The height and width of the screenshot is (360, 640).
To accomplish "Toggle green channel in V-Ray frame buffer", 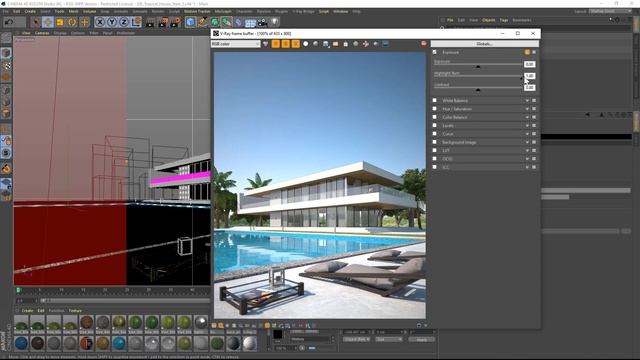I will click(286, 44).
